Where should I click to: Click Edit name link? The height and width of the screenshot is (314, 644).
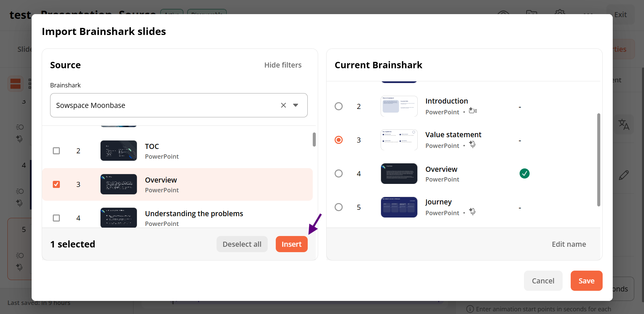pos(569,244)
